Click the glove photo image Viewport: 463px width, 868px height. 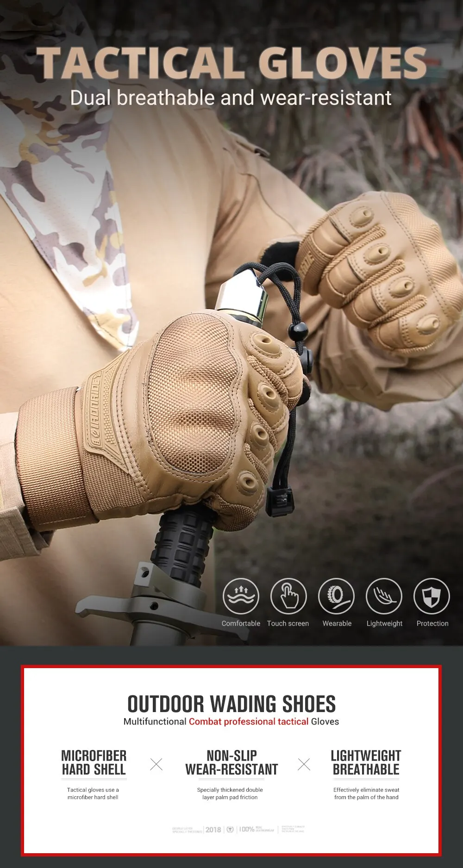231,323
